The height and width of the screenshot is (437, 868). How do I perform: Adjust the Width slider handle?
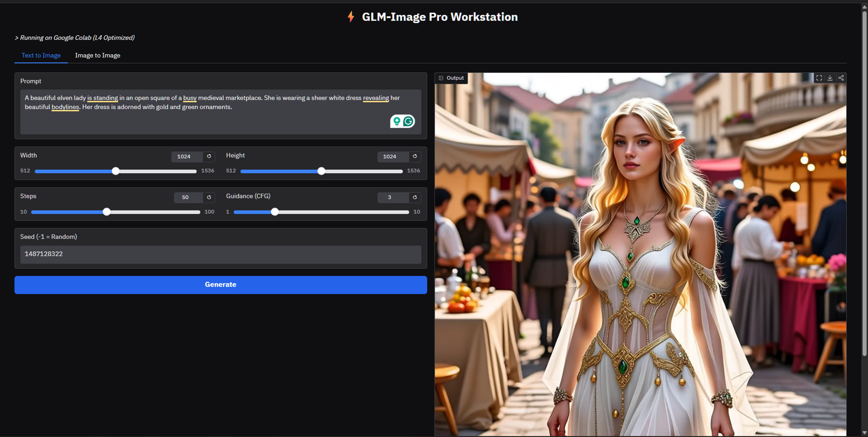(x=116, y=171)
